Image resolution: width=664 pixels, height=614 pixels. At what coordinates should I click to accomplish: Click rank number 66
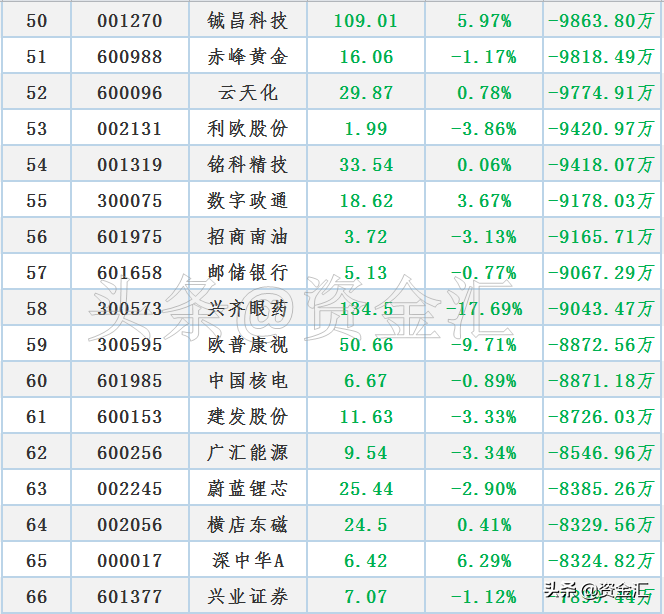[x=36, y=597]
